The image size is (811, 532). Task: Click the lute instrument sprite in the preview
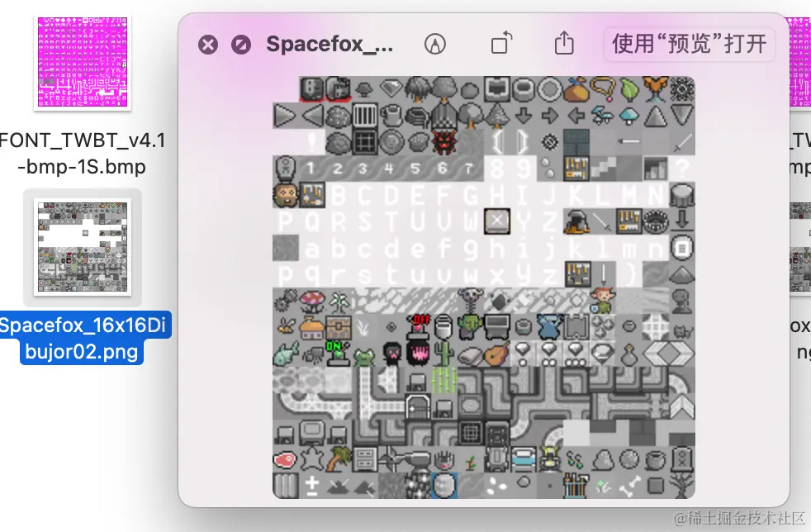[496, 354]
